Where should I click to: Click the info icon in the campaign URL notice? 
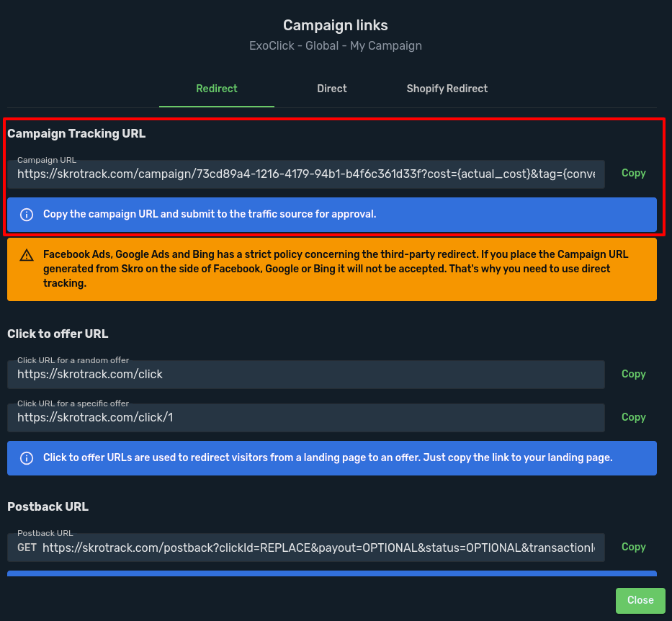(x=27, y=215)
